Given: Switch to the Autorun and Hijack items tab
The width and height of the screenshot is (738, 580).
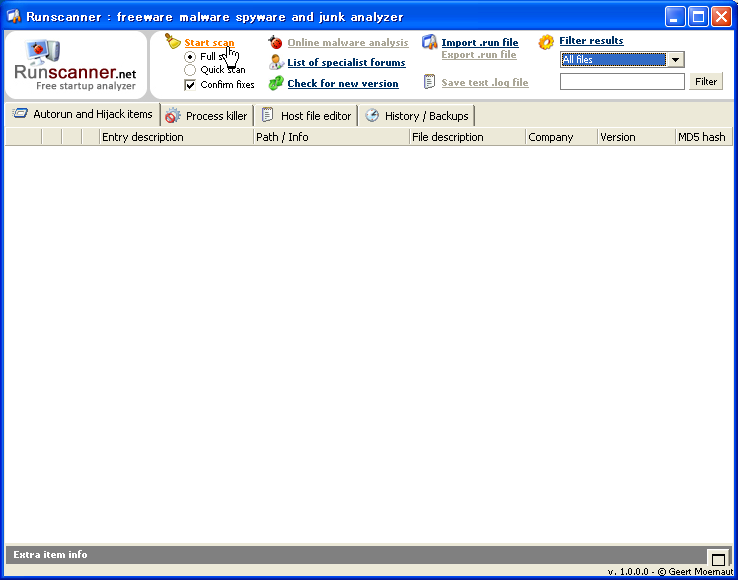Looking at the screenshot, I should (83, 114).
